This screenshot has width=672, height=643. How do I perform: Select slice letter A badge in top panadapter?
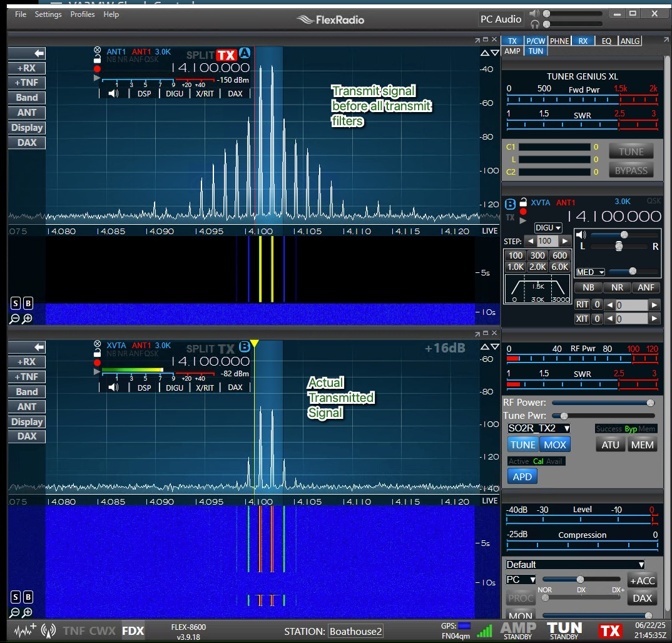[x=244, y=53]
